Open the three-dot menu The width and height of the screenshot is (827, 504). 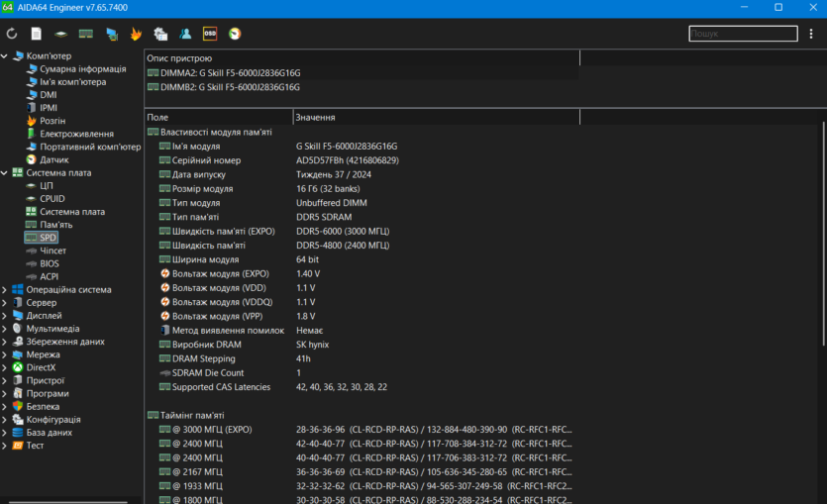tap(811, 34)
